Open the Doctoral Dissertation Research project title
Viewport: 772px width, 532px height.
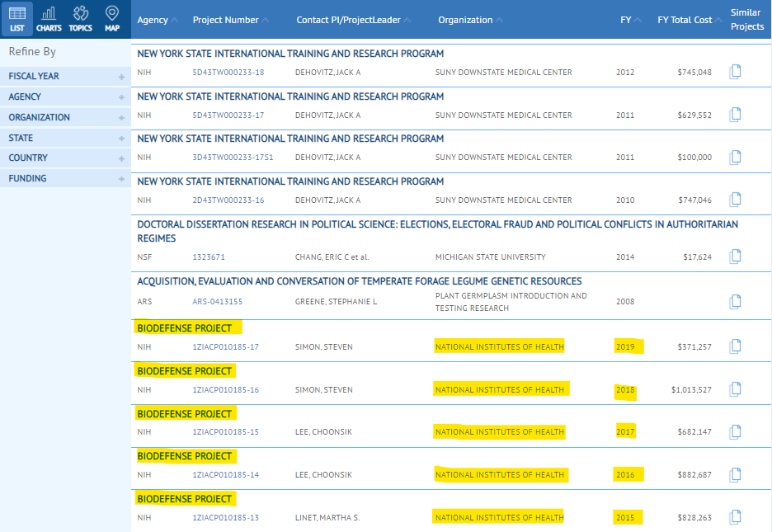(x=437, y=231)
